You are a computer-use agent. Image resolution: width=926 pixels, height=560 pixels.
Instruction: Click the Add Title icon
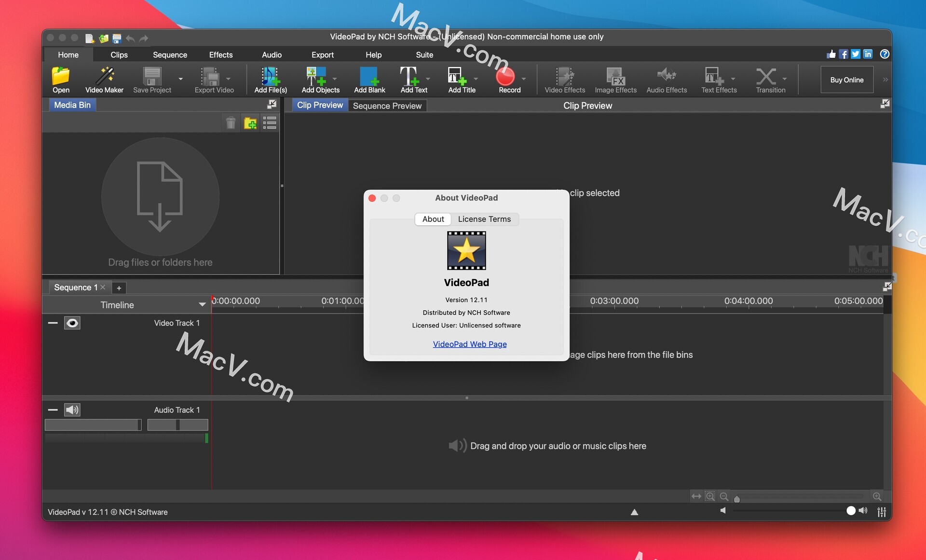(457, 76)
